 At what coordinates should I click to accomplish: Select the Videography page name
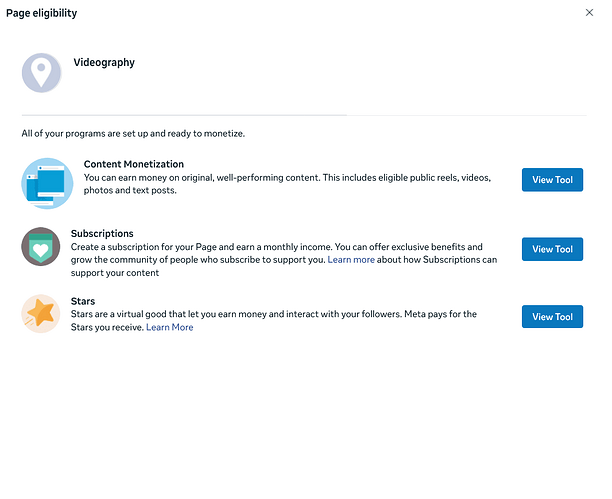click(104, 62)
